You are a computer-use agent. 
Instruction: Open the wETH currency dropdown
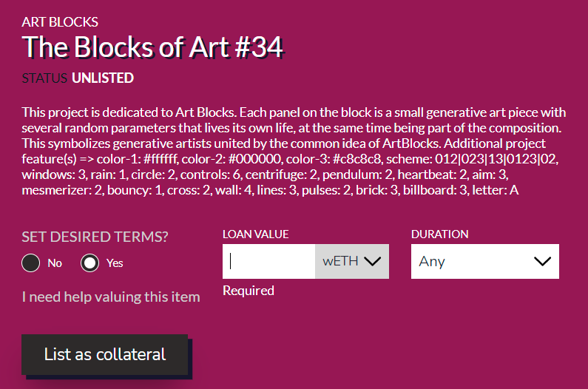point(351,261)
